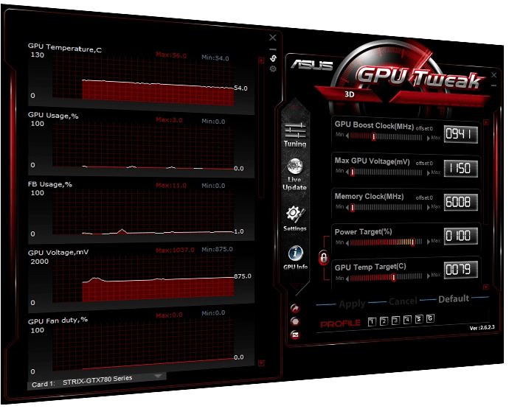This screenshot has height=420, width=509.
Task: Click the Memory Clock value field 6008
Action: pyautogui.click(x=460, y=202)
